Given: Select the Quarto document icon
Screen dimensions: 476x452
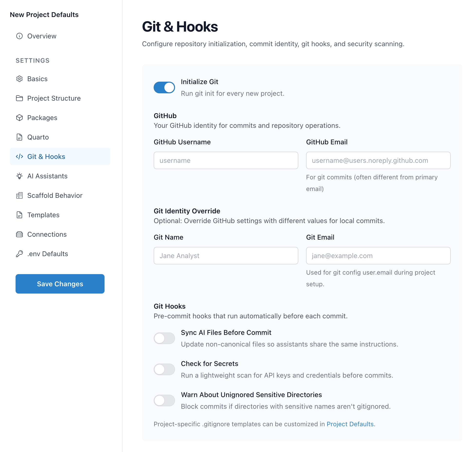Looking at the screenshot, I should click(20, 137).
